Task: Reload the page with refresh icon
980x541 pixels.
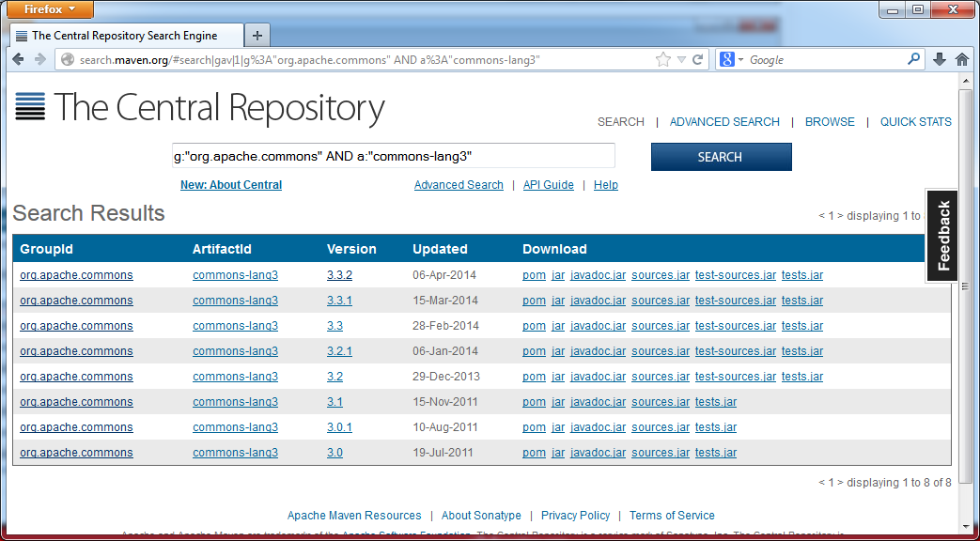Action: coord(697,59)
